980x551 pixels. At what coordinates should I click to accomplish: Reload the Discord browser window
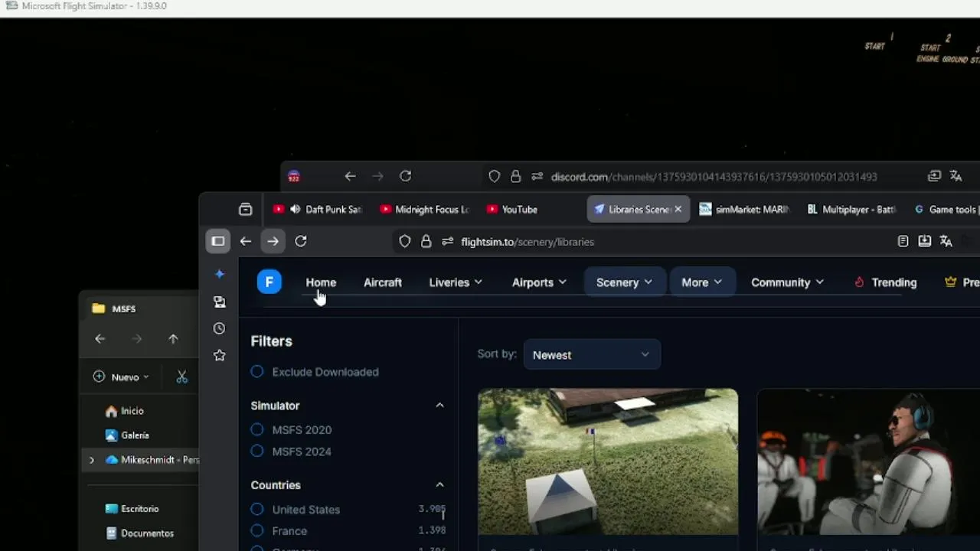[x=406, y=176]
